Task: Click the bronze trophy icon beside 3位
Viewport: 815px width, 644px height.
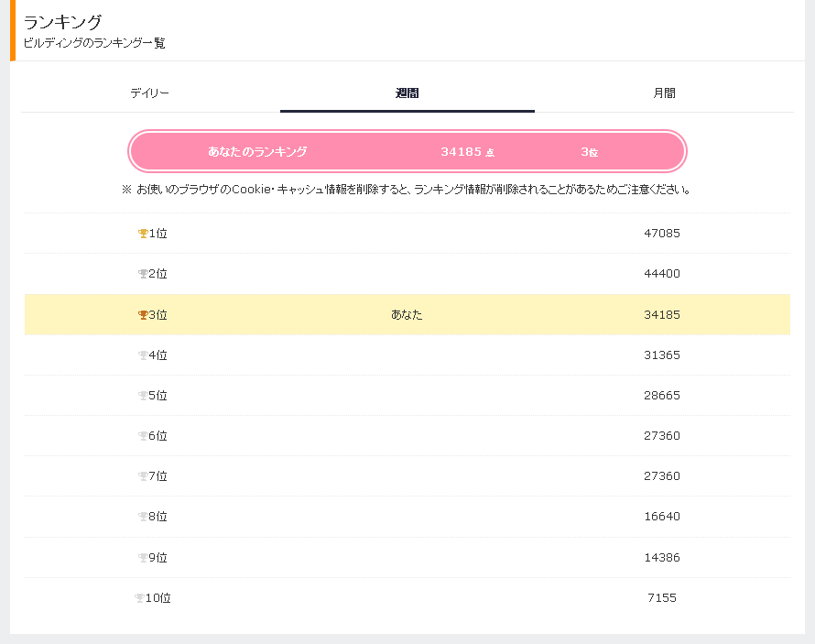Action: coord(142,315)
